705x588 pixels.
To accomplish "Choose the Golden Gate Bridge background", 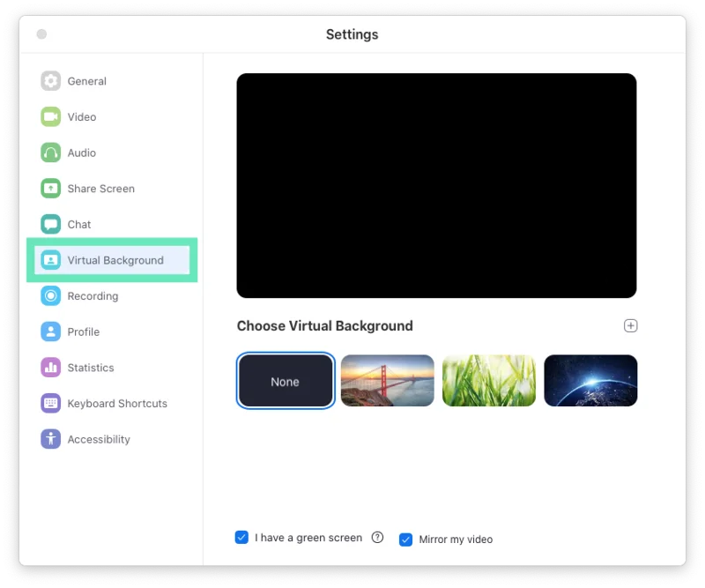I will tap(387, 381).
